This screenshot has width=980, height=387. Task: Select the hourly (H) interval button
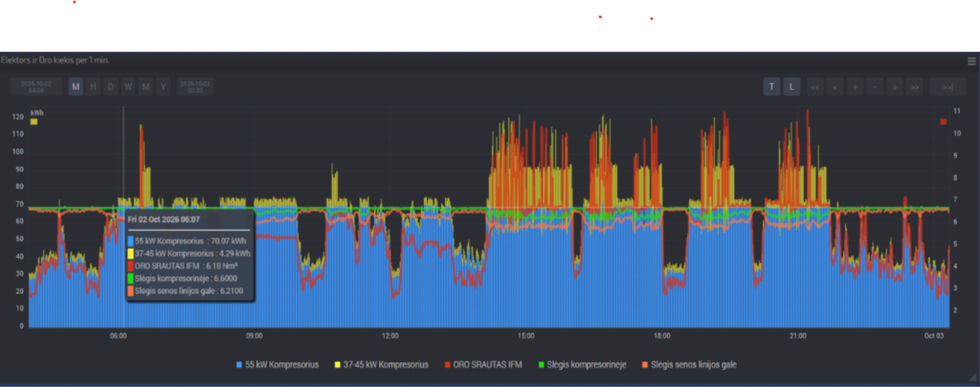click(93, 87)
